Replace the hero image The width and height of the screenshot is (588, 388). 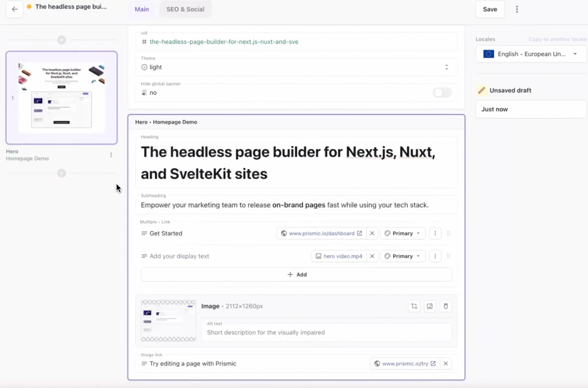point(430,306)
